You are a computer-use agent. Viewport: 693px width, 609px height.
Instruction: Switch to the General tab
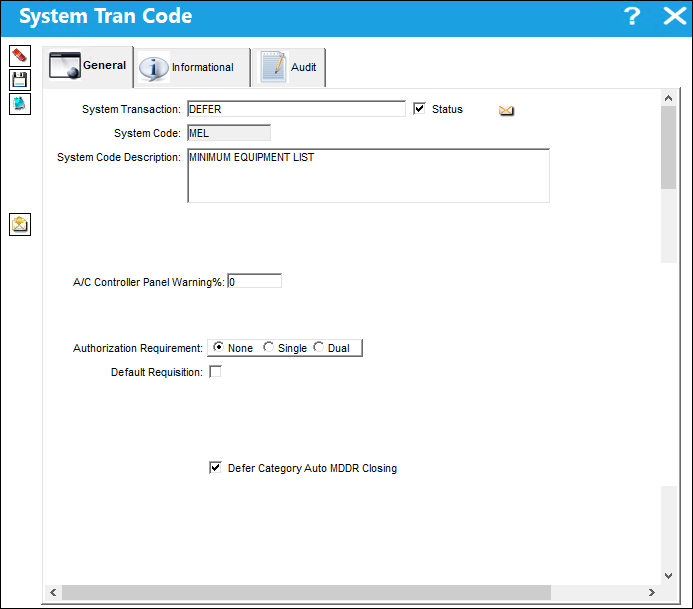pyautogui.click(x=88, y=66)
